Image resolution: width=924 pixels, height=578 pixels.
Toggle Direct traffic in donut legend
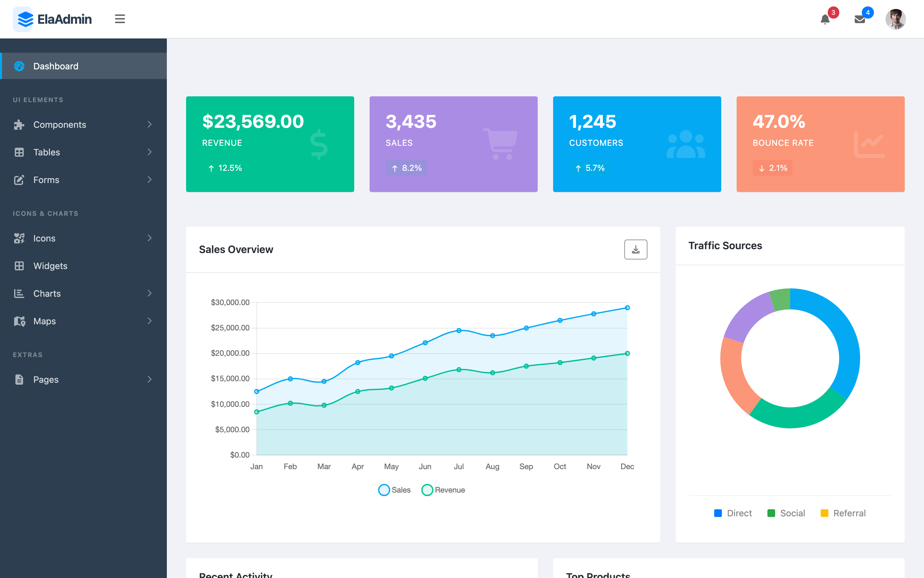(733, 513)
